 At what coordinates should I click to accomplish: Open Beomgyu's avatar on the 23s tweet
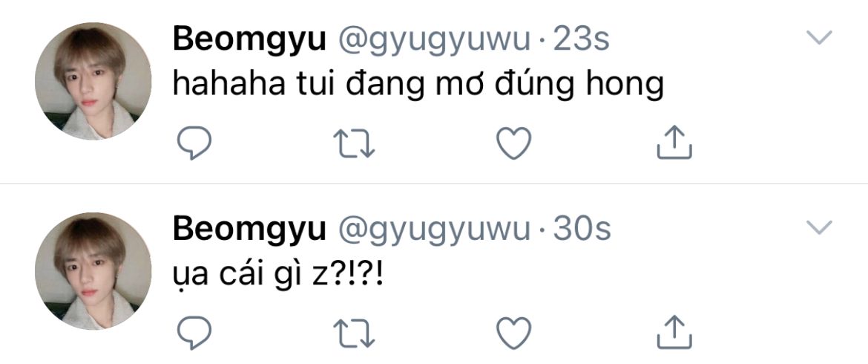click(x=93, y=81)
